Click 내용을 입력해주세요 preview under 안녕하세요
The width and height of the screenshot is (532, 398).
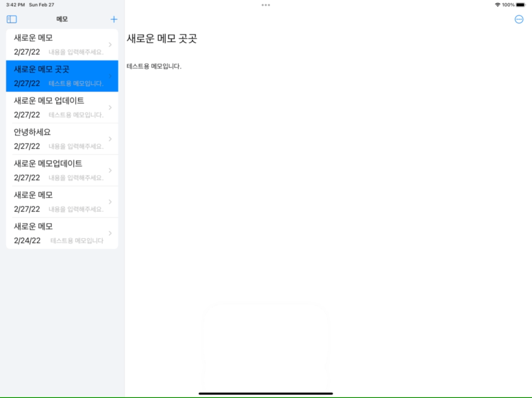click(76, 147)
